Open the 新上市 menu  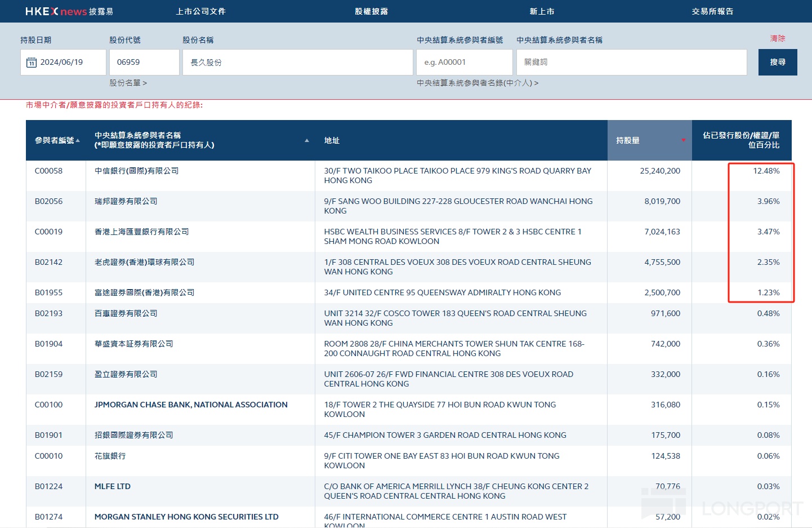(542, 11)
